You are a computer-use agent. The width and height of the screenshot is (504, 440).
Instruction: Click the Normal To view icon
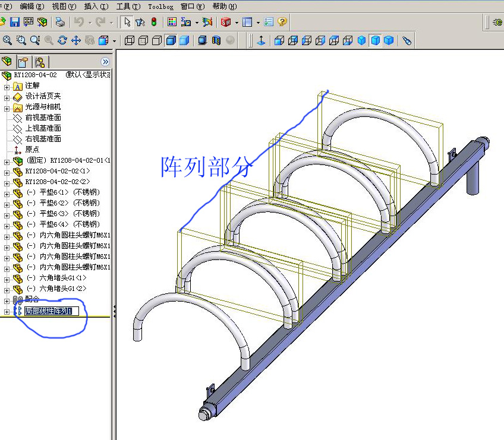click(x=262, y=40)
